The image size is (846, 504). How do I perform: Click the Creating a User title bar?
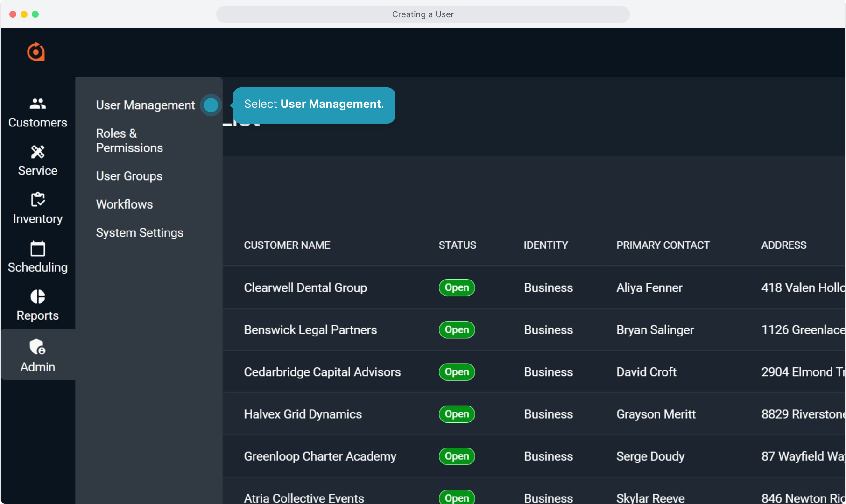click(423, 14)
